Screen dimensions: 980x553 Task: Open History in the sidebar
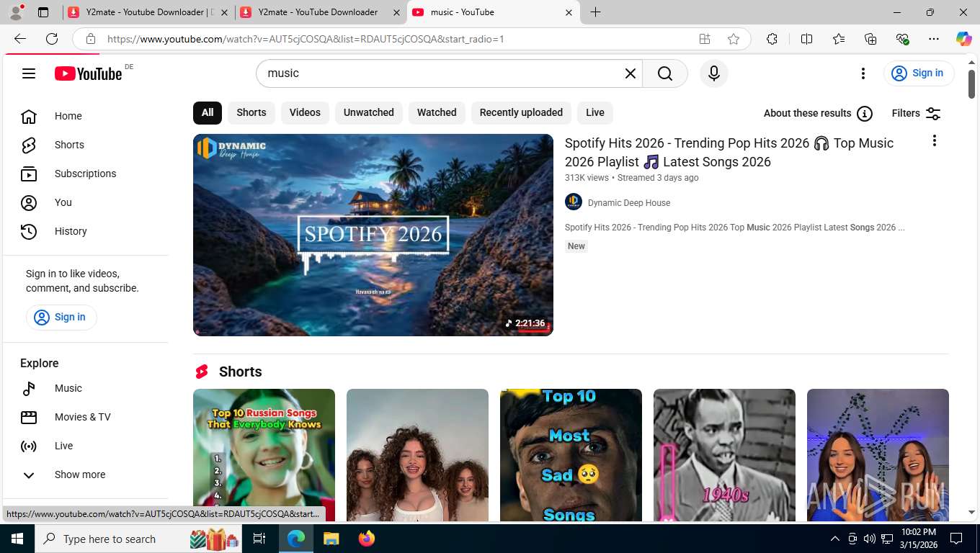tap(85, 231)
